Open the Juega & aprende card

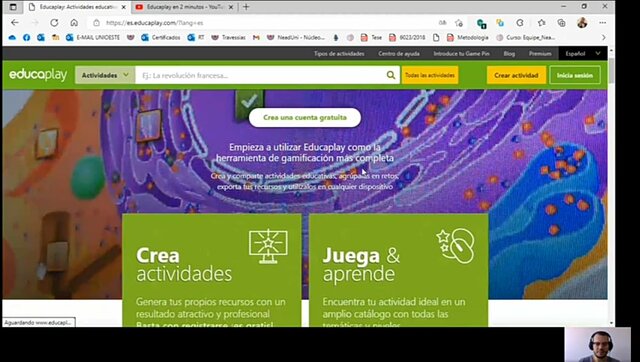click(x=399, y=270)
